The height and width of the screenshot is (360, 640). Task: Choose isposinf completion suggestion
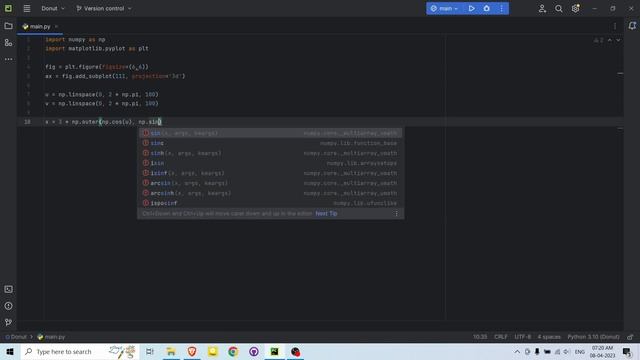[270, 203]
